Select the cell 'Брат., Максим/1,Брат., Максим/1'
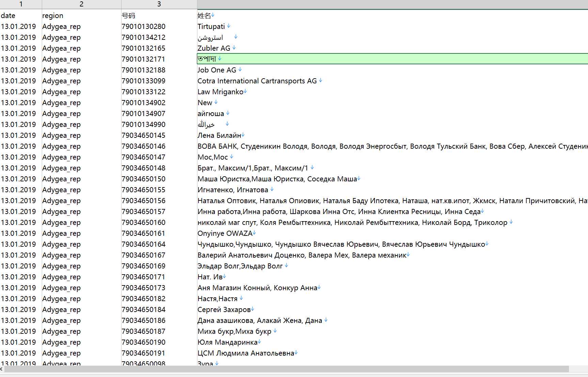This screenshot has width=588, height=377. pos(393,168)
